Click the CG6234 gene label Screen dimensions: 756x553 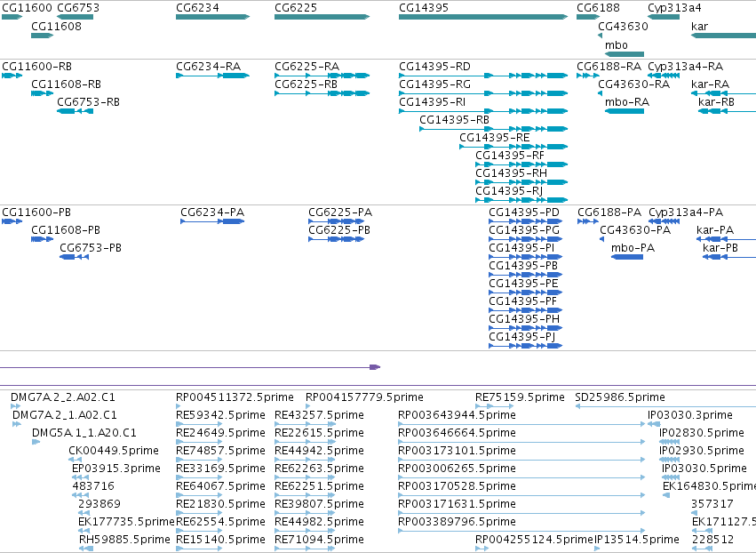coord(198,8)
